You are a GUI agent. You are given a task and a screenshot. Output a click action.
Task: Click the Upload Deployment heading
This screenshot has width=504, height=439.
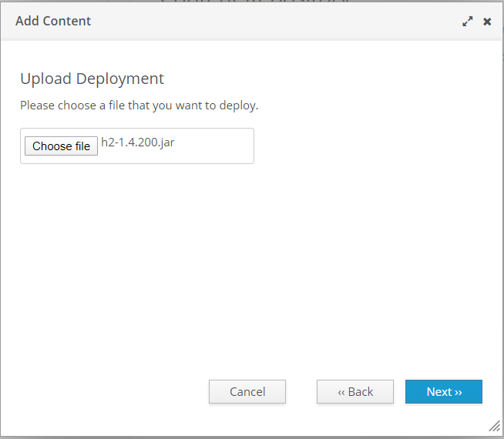(92, 79)
